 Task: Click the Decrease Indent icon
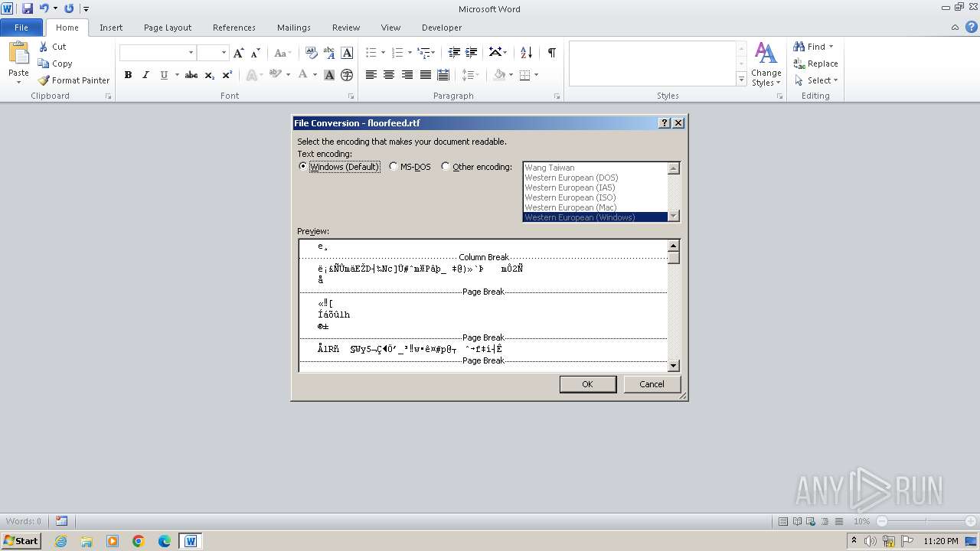pos(454,53)
